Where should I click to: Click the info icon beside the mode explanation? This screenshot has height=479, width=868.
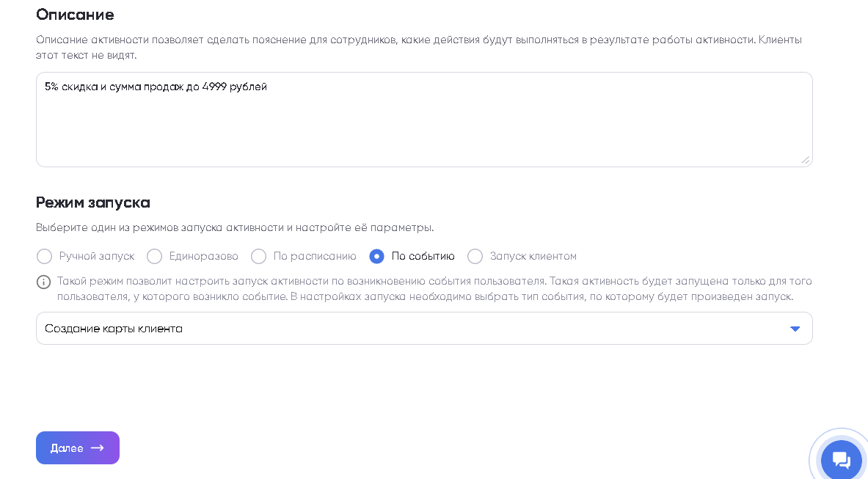click(44, 282)
